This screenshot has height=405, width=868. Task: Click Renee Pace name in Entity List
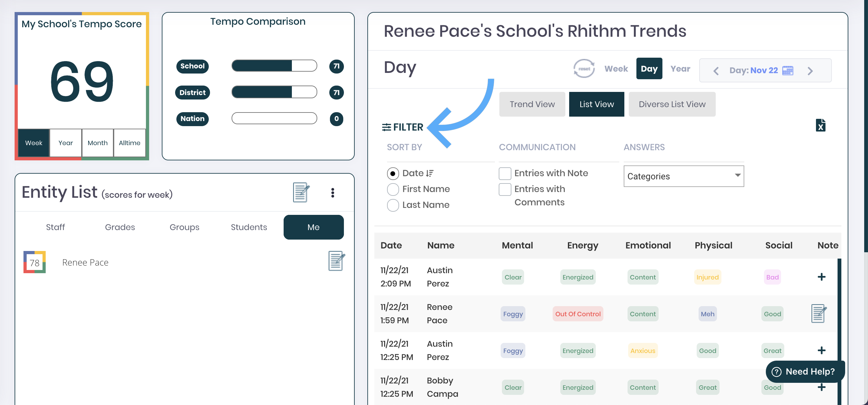[x=85, y=262]
